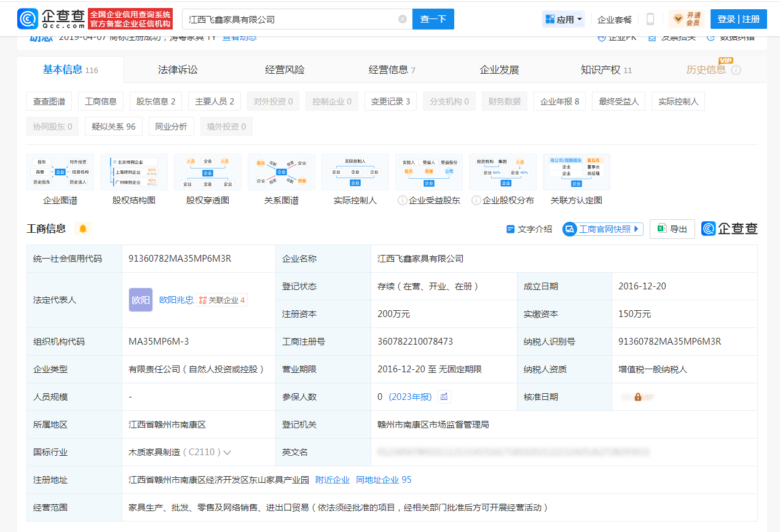The width and height of the screenshot is (780, 532).
Task: Select the 查查图谱 sub-tab
Action: pos(49,101)
